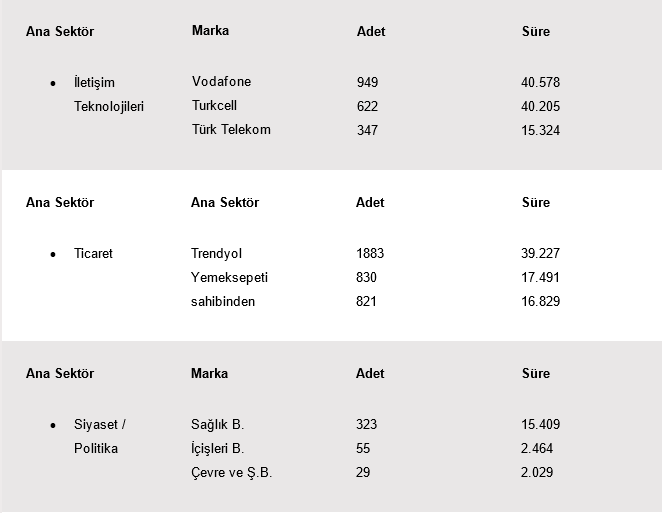Select the Siyaset / Politika sector label
Viewport: 662px width, 513px height.
tap(100, 436)
